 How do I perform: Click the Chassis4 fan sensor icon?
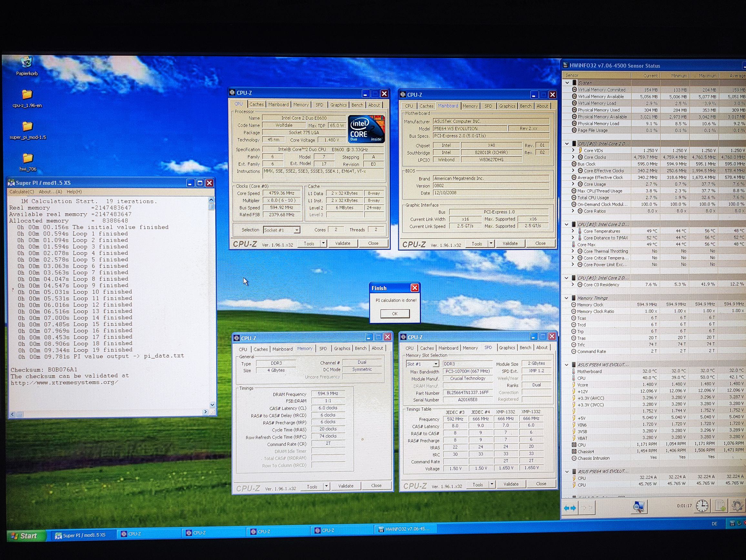[574, 451]
